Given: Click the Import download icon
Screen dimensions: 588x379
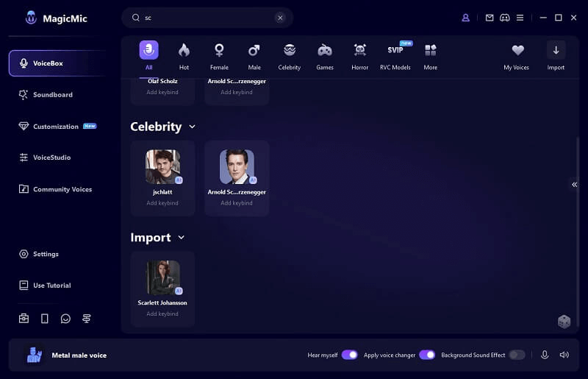Looking at the screenshot, I should pyautogui.click(x=556, y=51).
